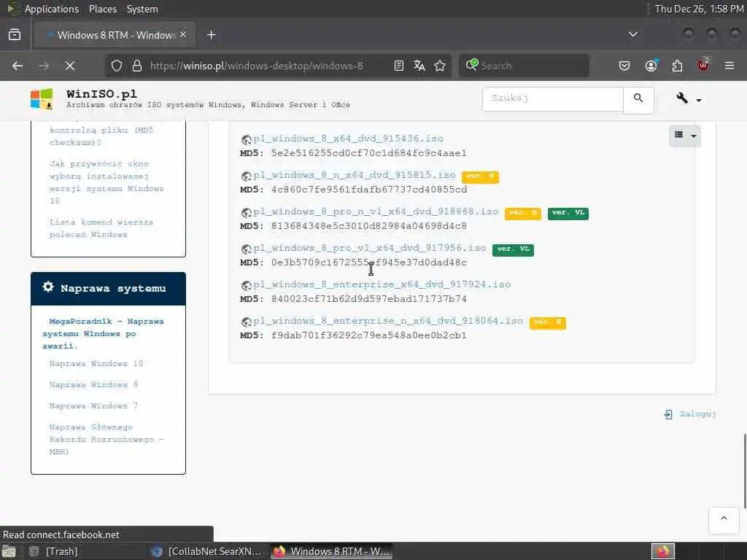The width and height of the screenshot is (747, 560).
Task: Open Naprawa Głównego Rekordu Rozruchowego link
Action: [x=107, y=440]
